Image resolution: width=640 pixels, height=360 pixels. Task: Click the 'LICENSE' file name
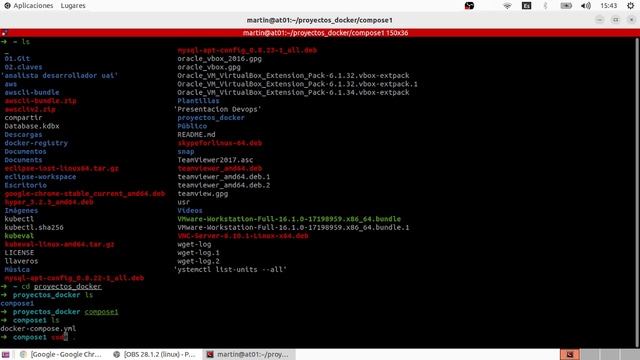tap(19, 253)
